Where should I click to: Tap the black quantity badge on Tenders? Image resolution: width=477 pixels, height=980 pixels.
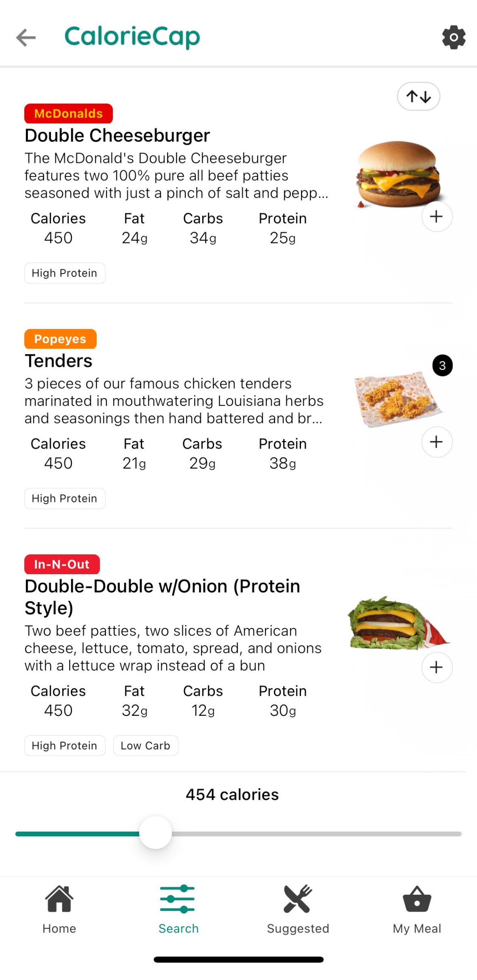click(x=442, y=366)
